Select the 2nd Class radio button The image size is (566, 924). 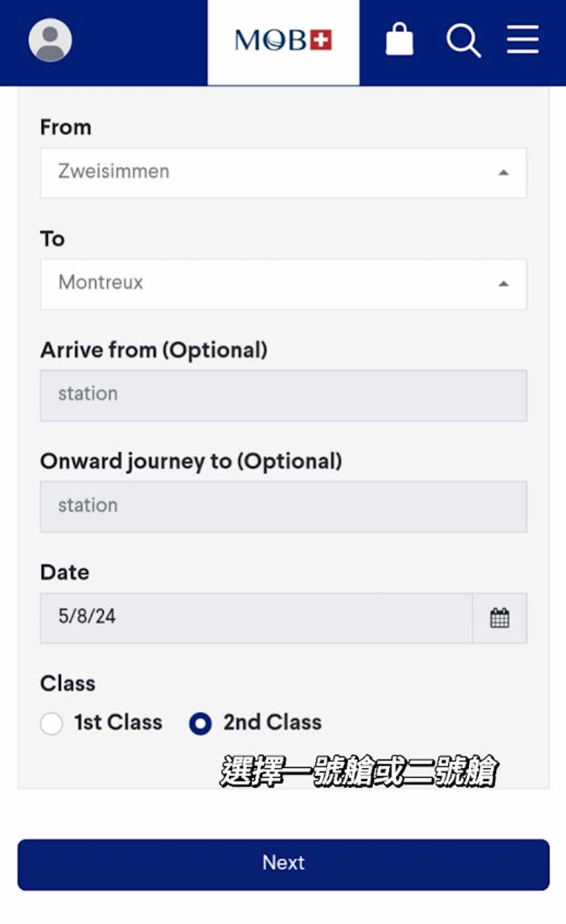(x=200, y=724)
